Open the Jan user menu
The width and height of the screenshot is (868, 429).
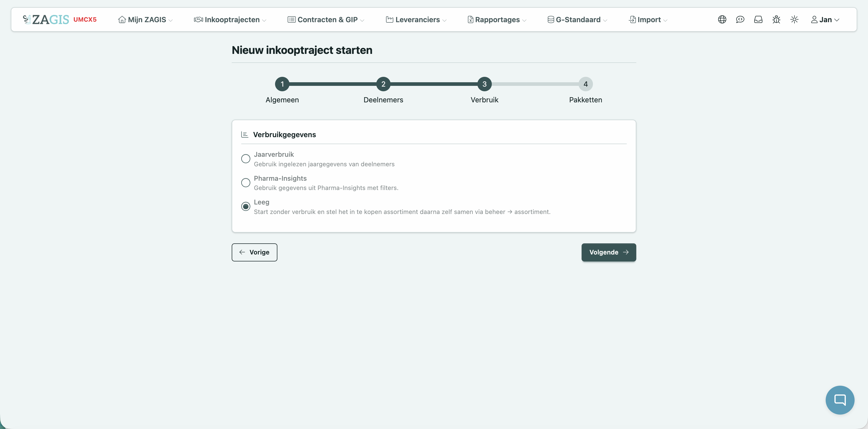825,20
